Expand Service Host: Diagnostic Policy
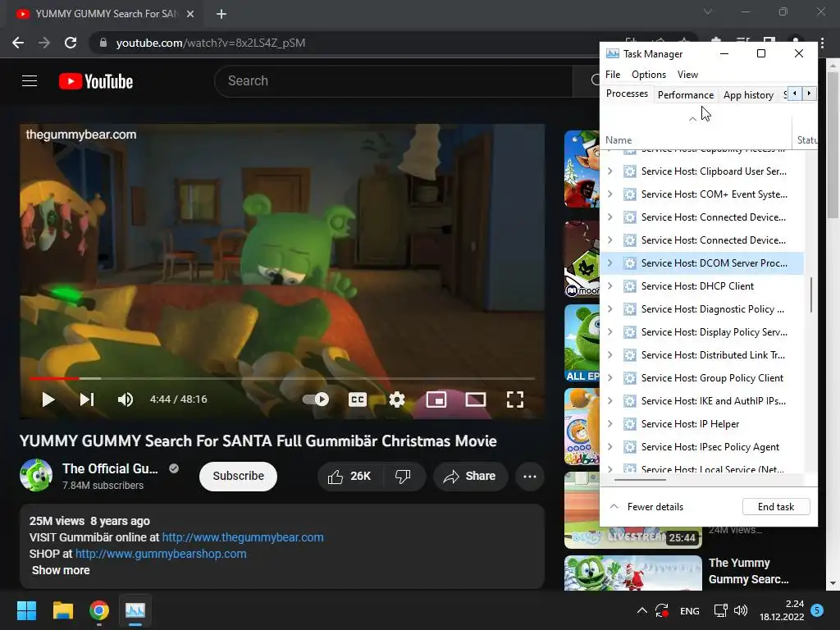The height and width of the screenshot is (630, 840). point(609,309)
